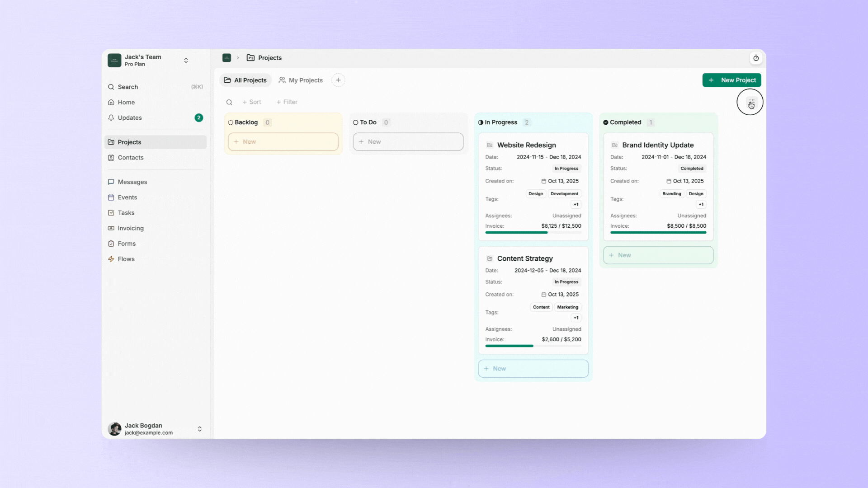Click Content Strategy invoice progress bar
This screenshot has width=868, height=488.
click(x=533, y=346)
